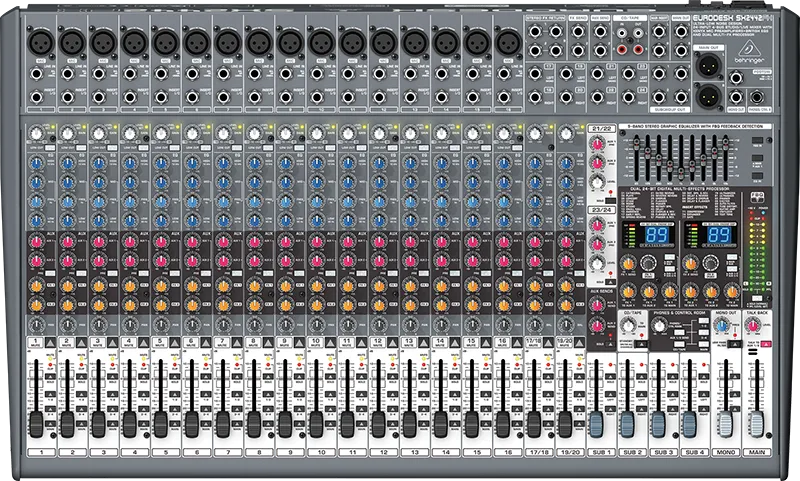Click the channel 1 white gain knob

pyautogui.click(x=37, y=133)
